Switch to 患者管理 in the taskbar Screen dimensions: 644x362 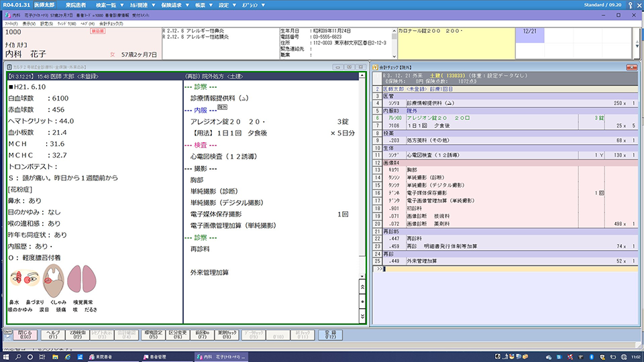click(x=151, y=356)
